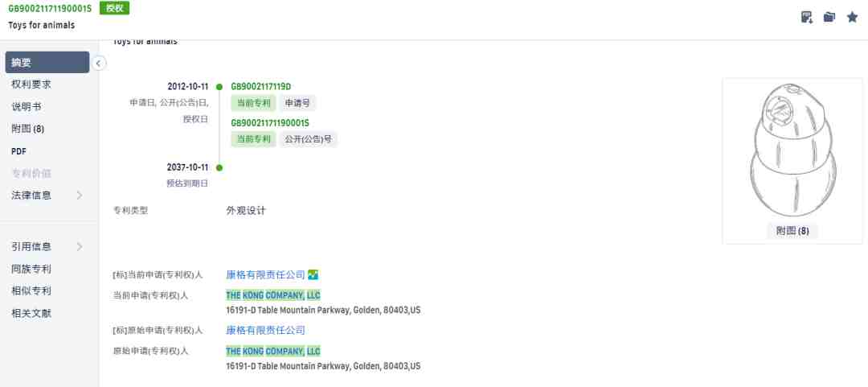Open 相似专利 in the sidebar

point(32,290)
